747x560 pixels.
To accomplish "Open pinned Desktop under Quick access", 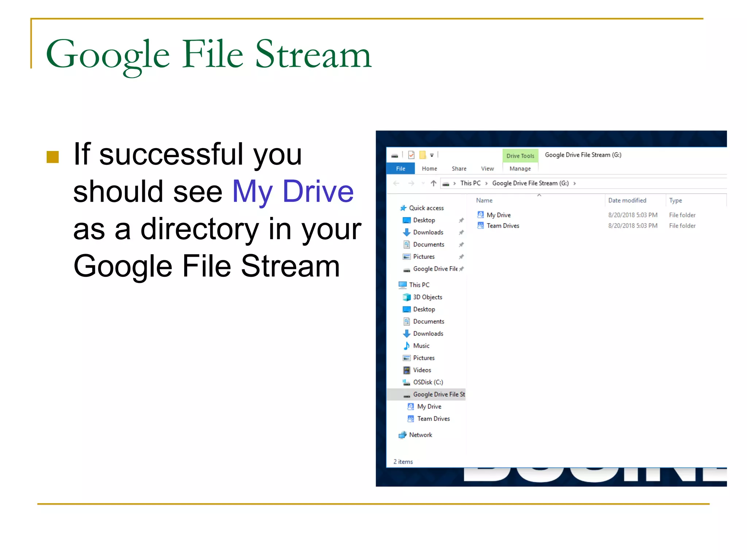I will coord(424,220).
